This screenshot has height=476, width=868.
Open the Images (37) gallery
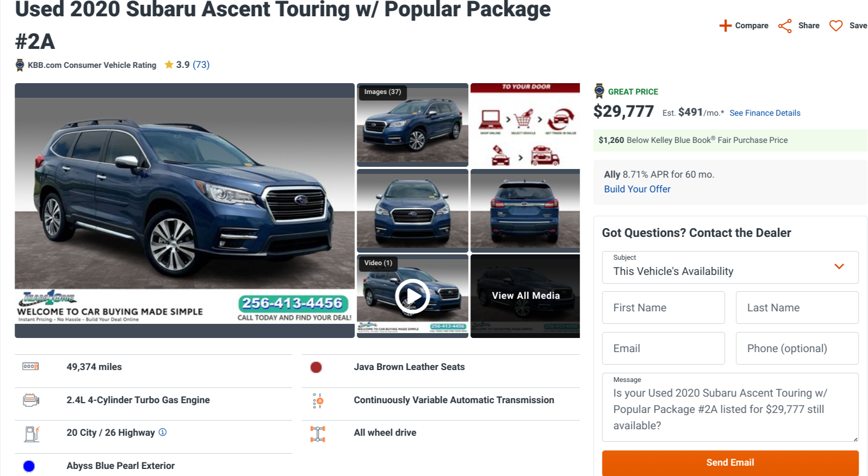tap(383, 92)
